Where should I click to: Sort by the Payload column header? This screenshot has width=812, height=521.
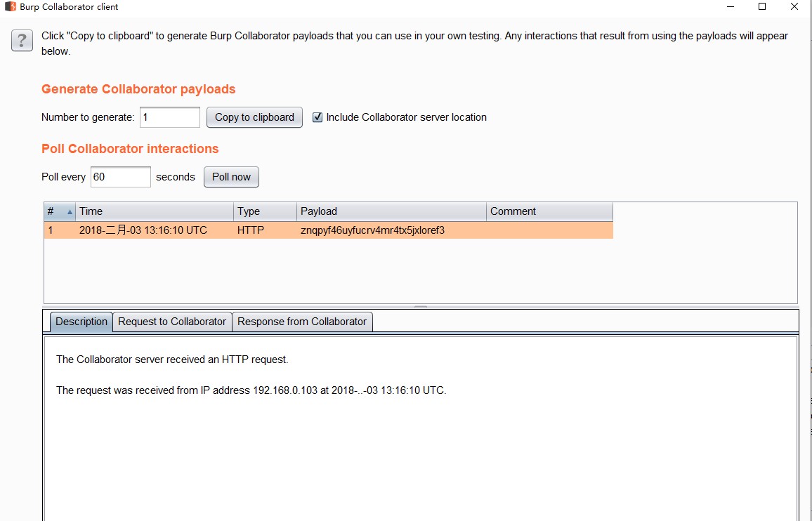tap(391, 211)
